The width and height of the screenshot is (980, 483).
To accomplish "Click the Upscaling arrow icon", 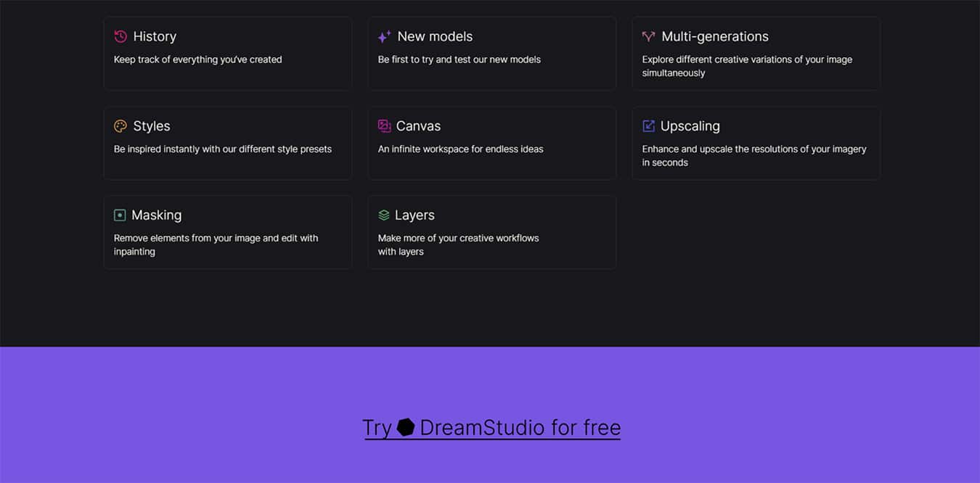I will (648, 126).
